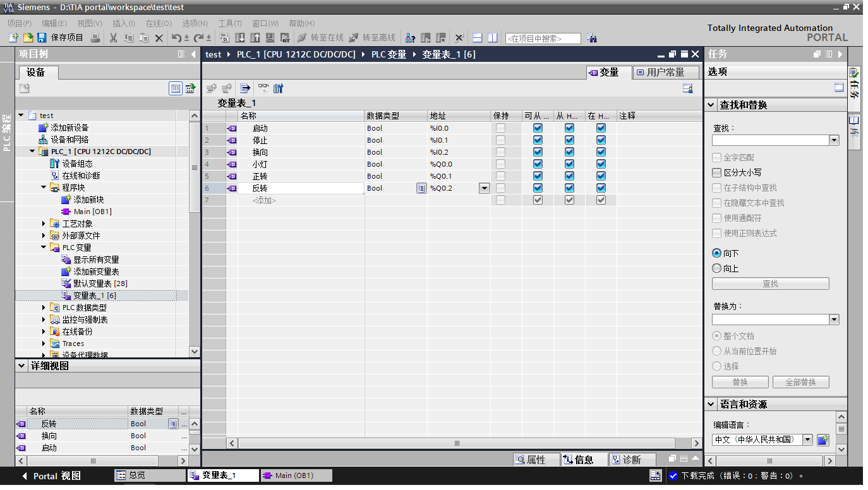Click the tag table horizontal scrollbar thumb
Viewport: 868px width, 490px height.
click(x=457, y=443)
